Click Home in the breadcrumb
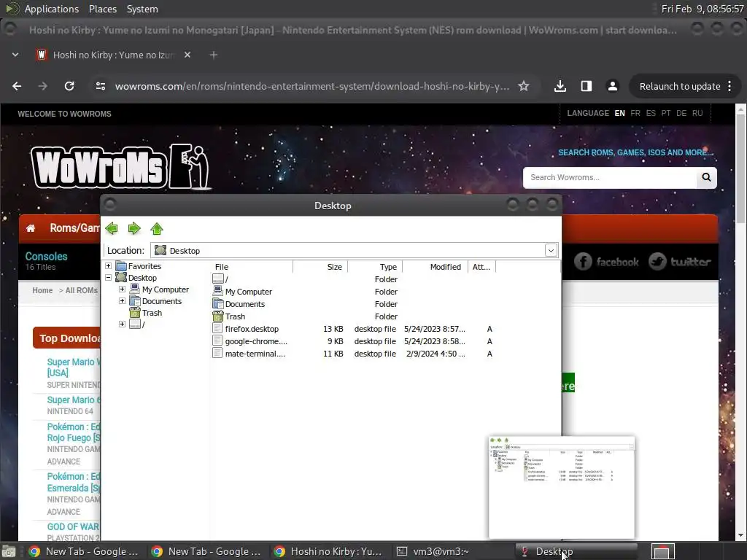747x560 pixels. [x=42, y=290]
